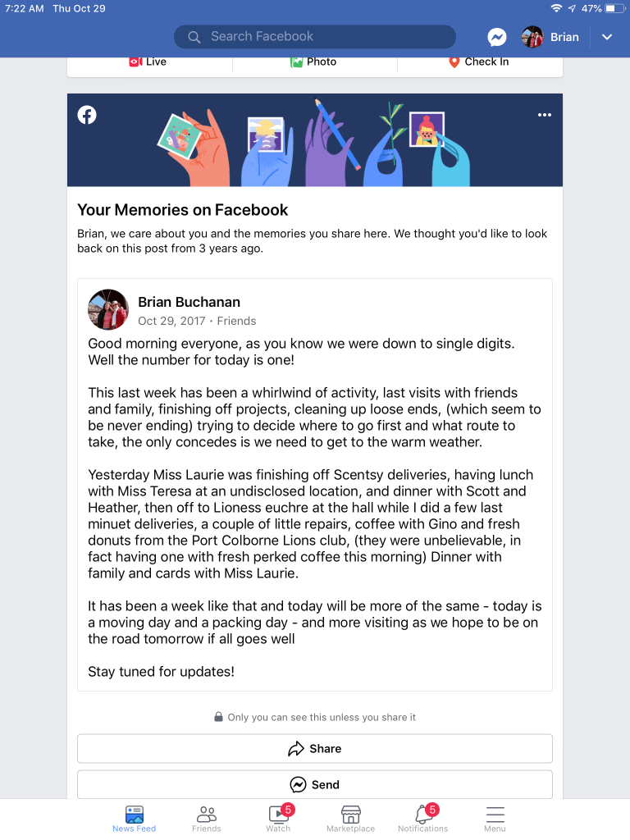
Task: Tap the Notifications bell icon
Action: [x=423, y=815]
